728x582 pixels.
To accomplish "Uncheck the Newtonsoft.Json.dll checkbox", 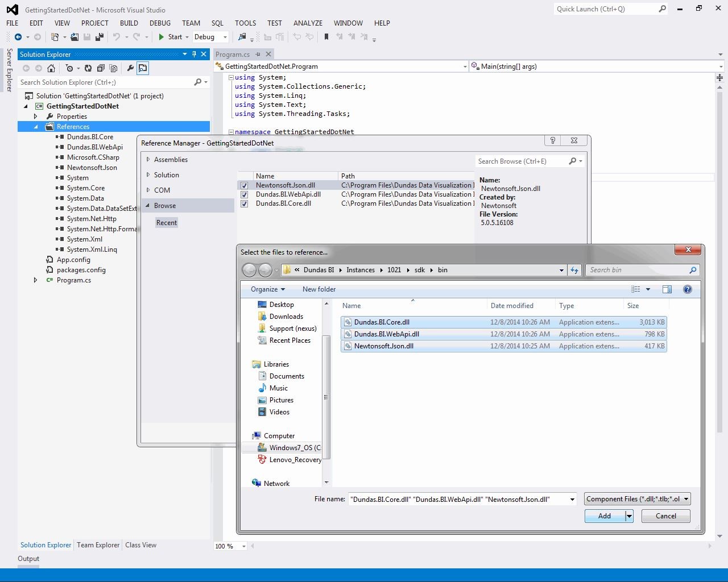I will [x=244, y=185].
